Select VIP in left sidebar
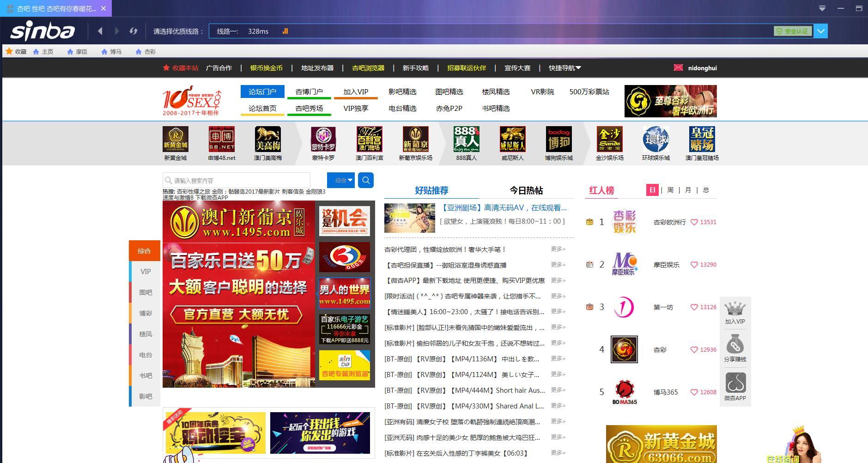Viewport: 868px width, 463px height. click(x=145, y=272)
